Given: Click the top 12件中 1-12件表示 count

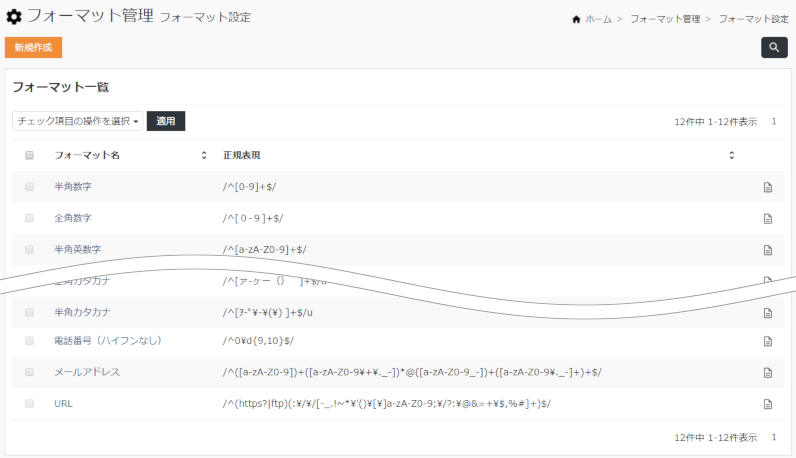Looking at the screenshot, I should click(x=715, y=122).
